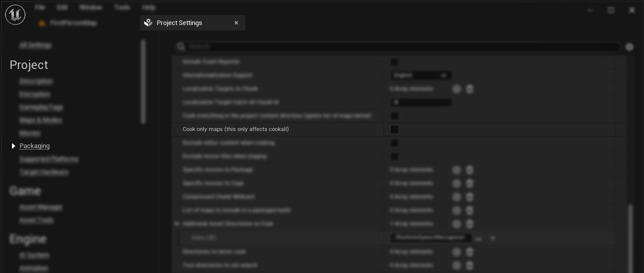Switch to the Project Settings tab
Image resolution: width=644 pixels, height=273 pixels.
[179, 23]
